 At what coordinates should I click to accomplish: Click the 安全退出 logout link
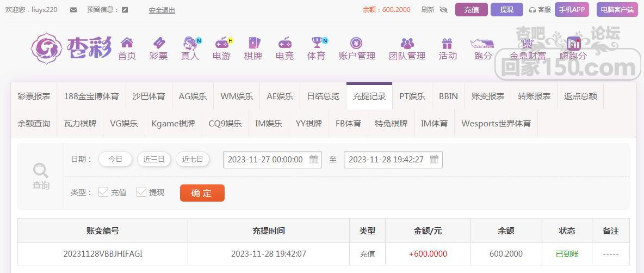pyautogui.click(x=162, y=10)
